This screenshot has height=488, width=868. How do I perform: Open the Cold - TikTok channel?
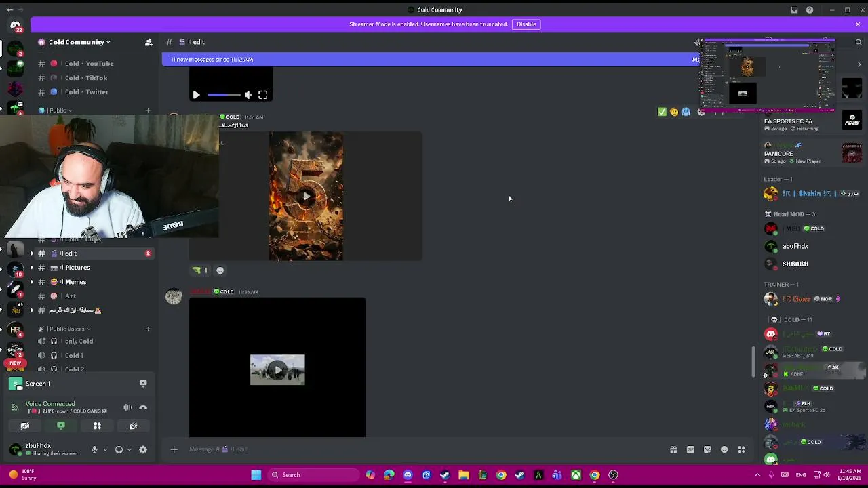[86, 78]
